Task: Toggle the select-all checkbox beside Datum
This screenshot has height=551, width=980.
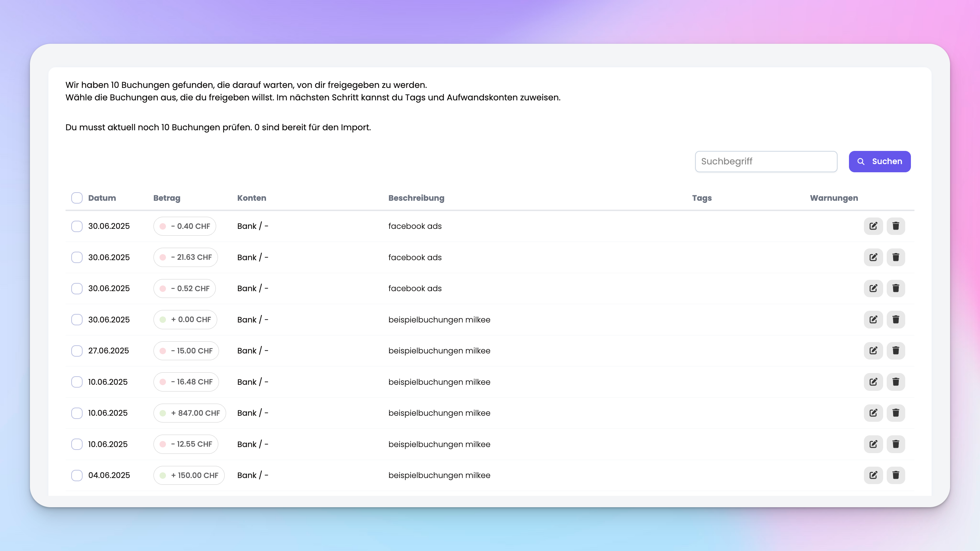Action: (x=77, y=198)
